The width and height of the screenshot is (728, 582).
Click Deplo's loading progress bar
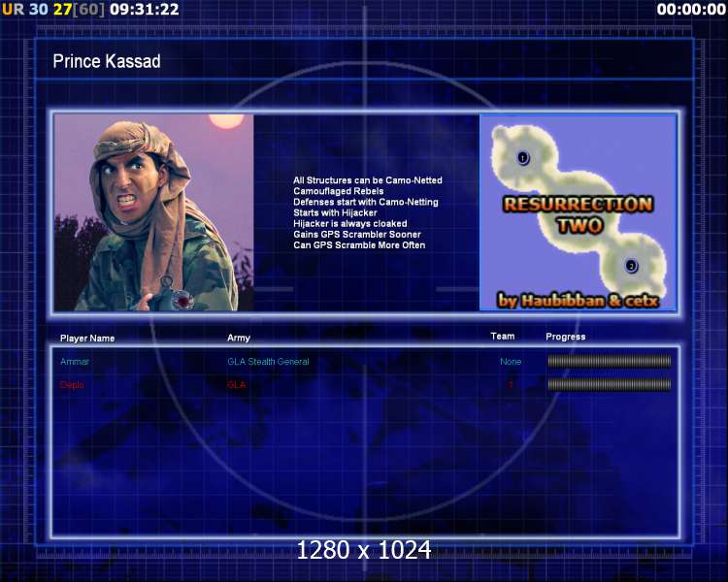pos(610,384)
